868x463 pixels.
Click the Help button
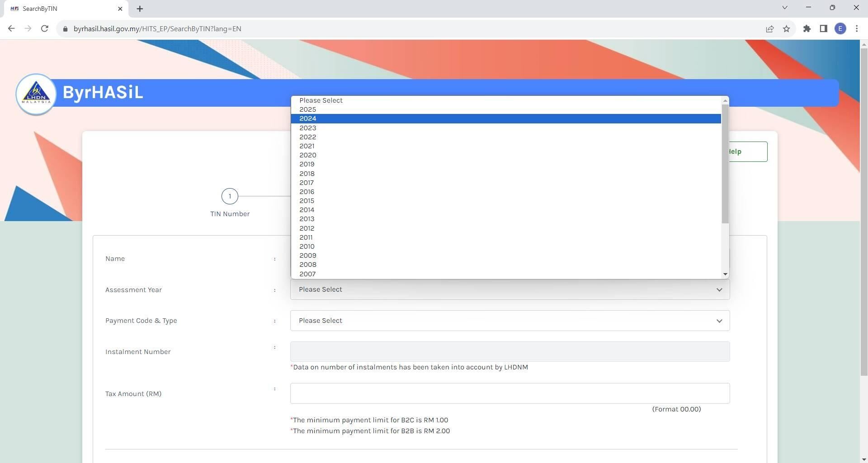(x=748, y=151)
